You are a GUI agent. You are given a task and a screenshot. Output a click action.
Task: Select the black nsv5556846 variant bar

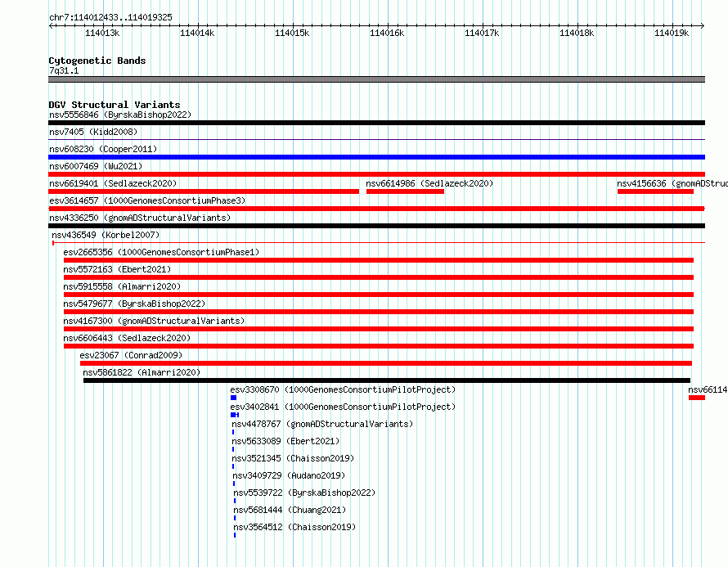tap(376, 123)
